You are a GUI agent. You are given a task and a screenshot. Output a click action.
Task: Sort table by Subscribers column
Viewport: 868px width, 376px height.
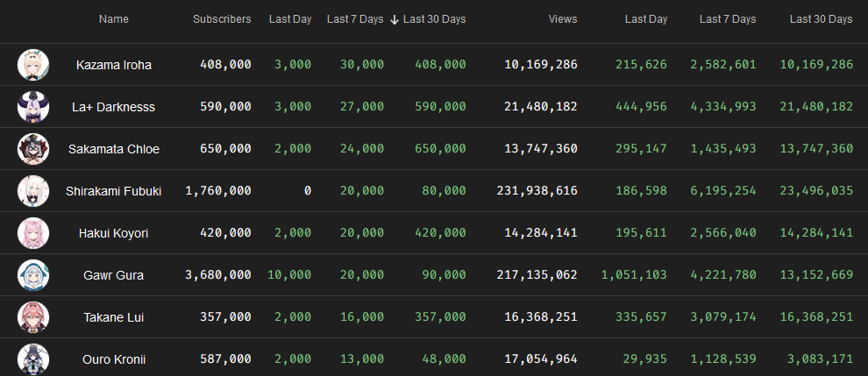(222, 19)
